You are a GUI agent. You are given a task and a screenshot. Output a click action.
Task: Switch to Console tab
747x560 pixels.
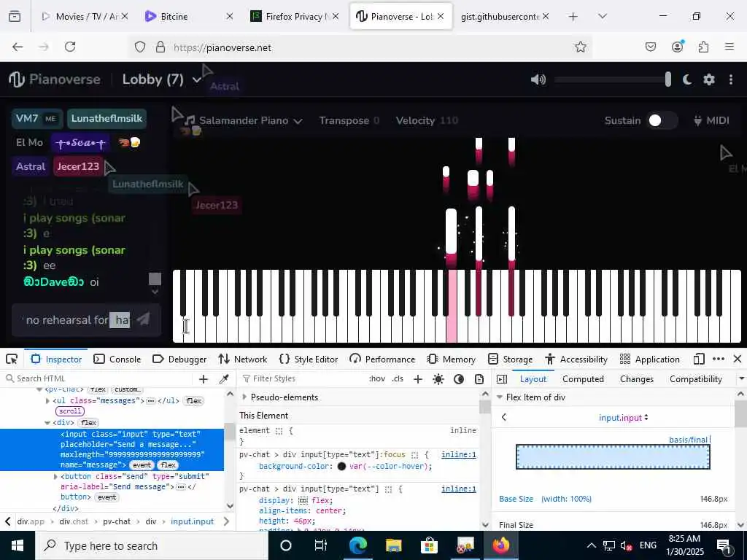pos(117,359)
